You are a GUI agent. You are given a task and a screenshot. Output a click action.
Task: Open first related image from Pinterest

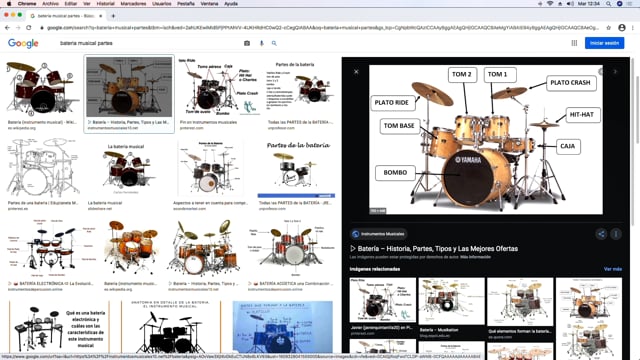click(x=382, y=300)
